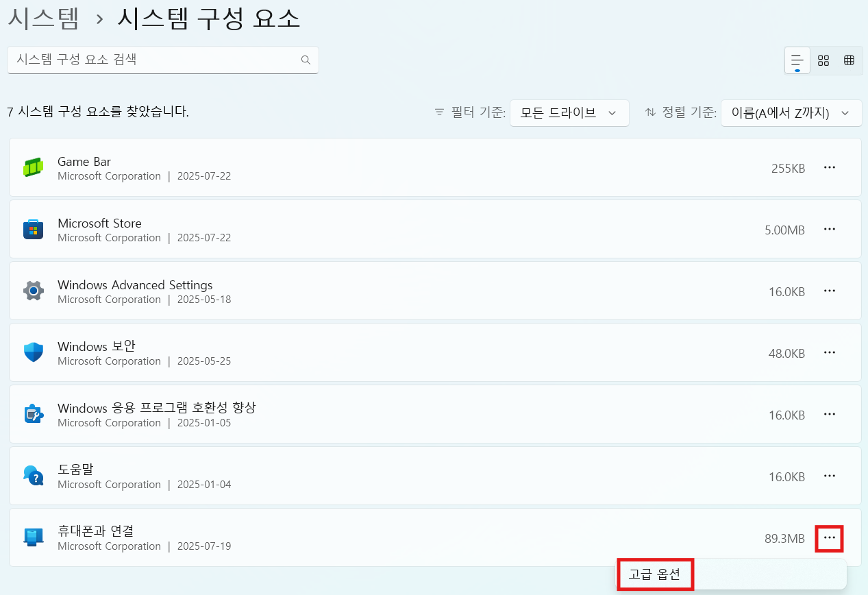Click the 휴대폰과 연결 app icon
The width and height of the screenshot is (868, 595).
click(x=34, y=537)
